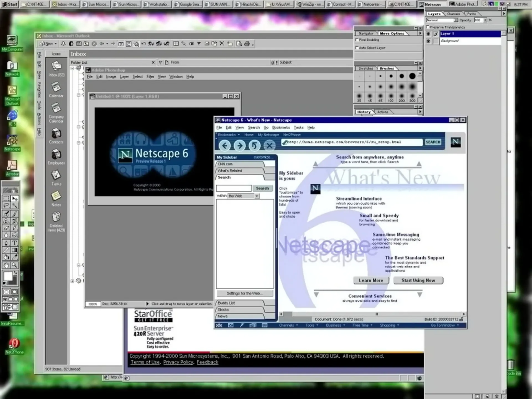Hide Layer 1 using its eye icon
Screen dimensions: 532x399
tap(428, 34)
